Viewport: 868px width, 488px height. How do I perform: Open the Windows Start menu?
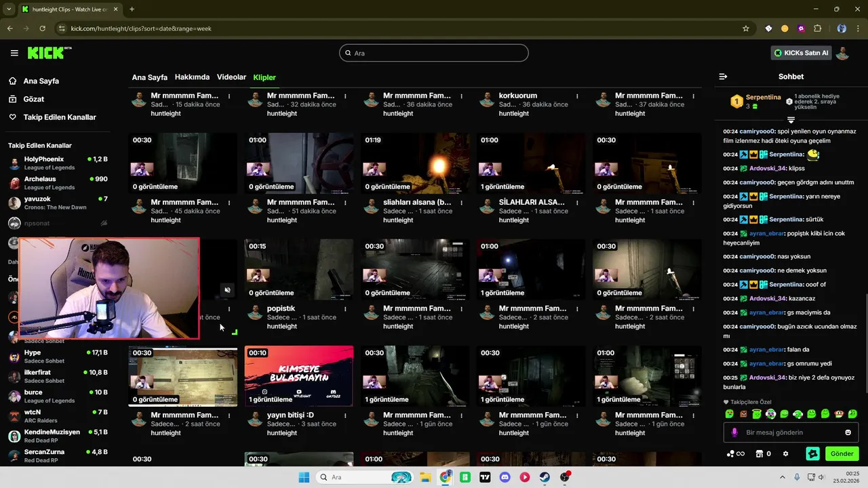(304, 477)
